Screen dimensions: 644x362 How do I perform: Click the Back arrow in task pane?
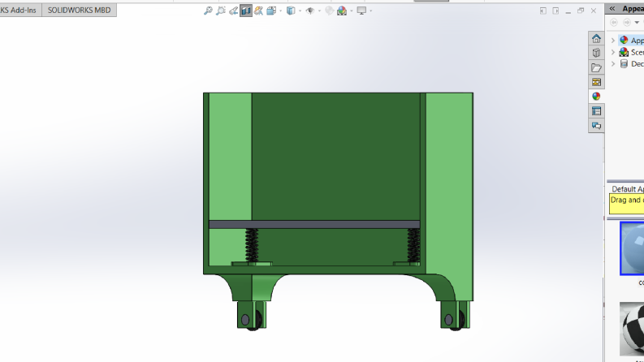[x=614, y=23]
